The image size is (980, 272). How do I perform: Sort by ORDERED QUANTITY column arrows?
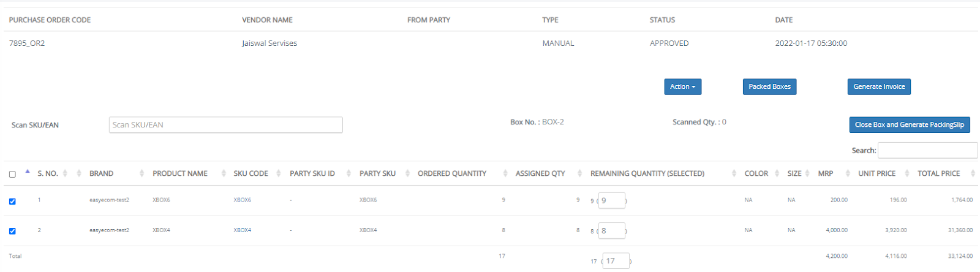click(505, 173)
